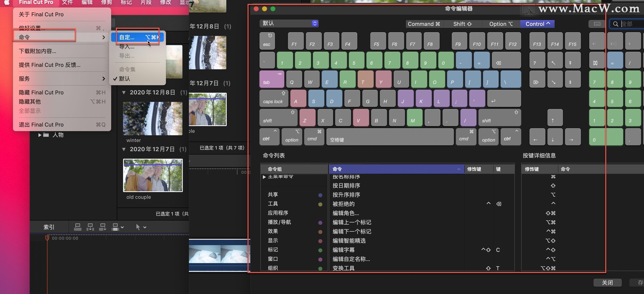This screenshot has width=644, height=294.
Task: Click the 关闭 button
Action: (x=607, y=283)
